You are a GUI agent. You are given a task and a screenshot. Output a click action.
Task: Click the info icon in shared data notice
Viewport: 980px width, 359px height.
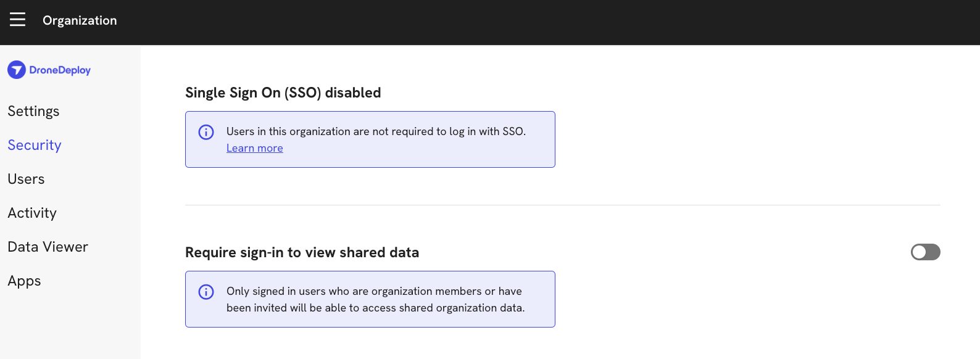pos(206,292)
